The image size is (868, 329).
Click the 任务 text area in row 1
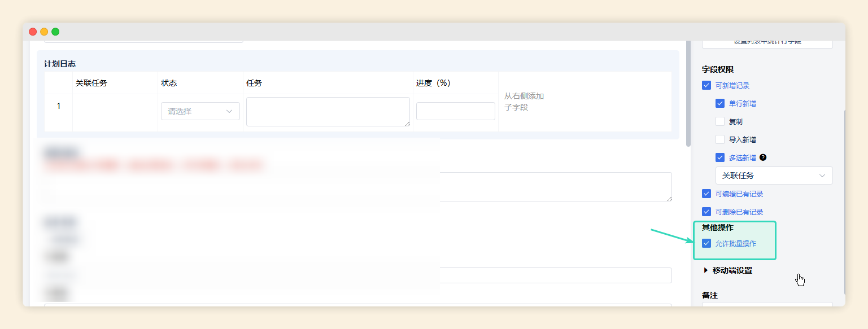(328, 112)
